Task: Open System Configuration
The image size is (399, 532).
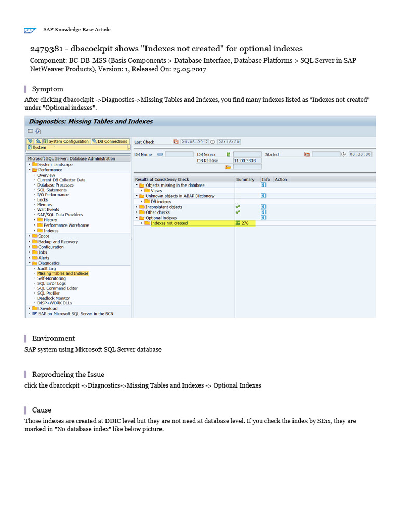Action: (x=67, y=141)
